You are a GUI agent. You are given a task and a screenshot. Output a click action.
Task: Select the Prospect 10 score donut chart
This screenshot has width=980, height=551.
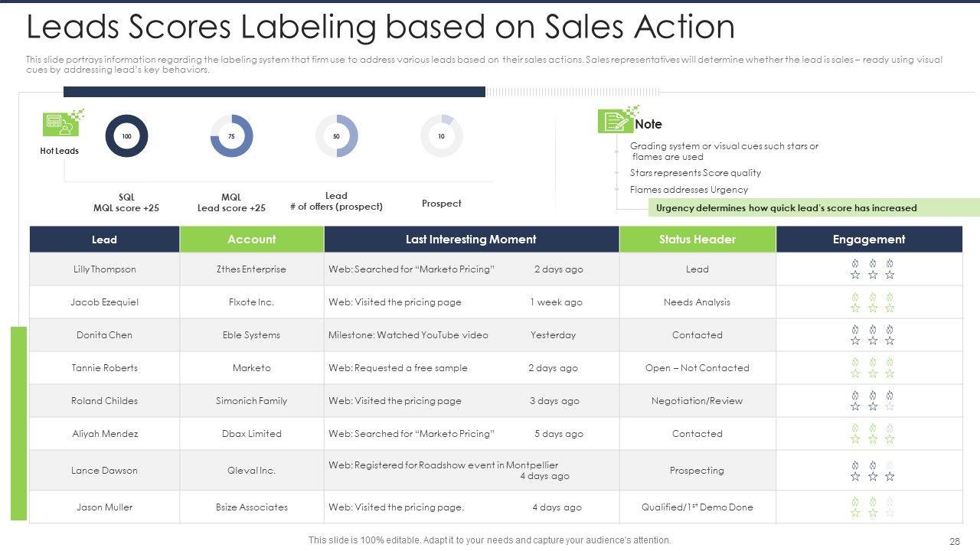[441, 136]
